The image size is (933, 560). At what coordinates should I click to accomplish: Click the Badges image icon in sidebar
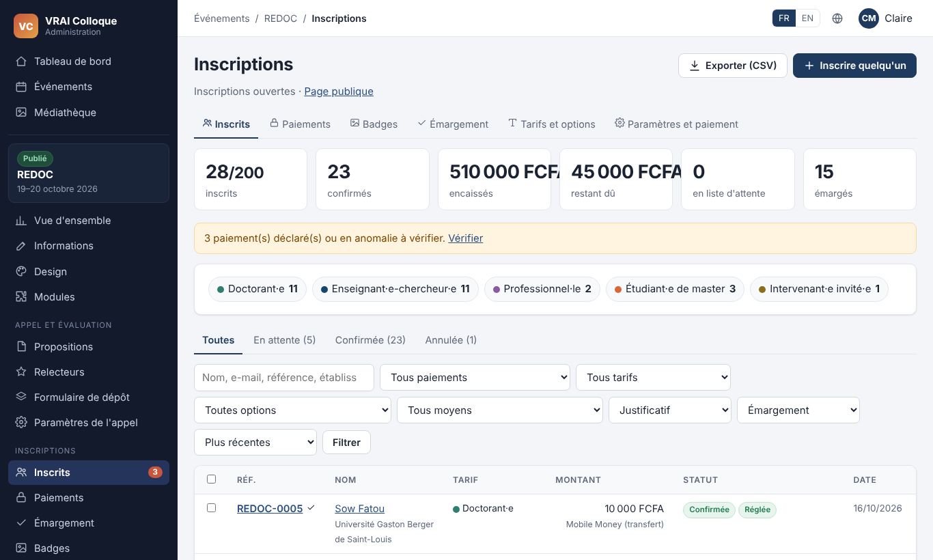click(21, 548)
